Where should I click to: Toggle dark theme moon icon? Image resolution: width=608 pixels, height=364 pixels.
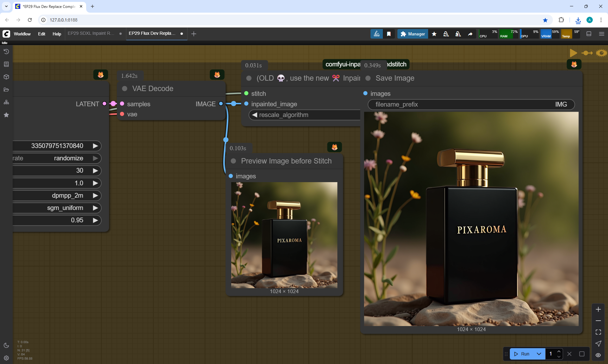pyautogui.click(x=6, y=345)
